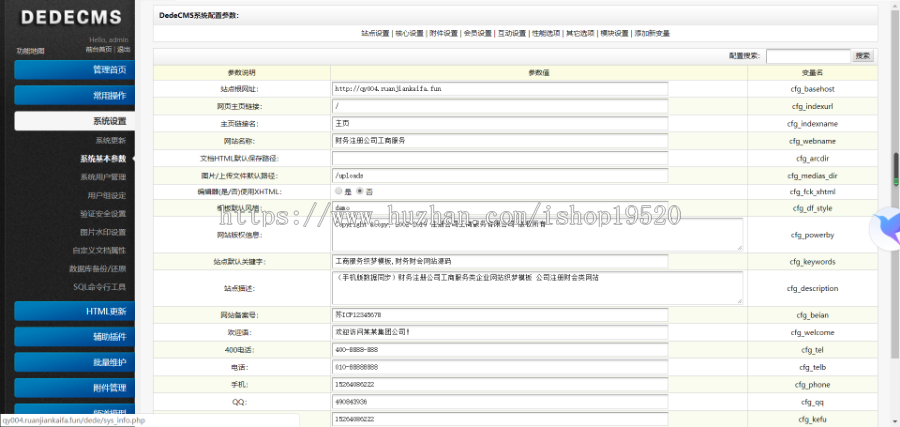Image resolution: width=900 pixels, height=427 pixels.
Task: Click the 功能地图 link in header
Action: [x=30, y=49]
